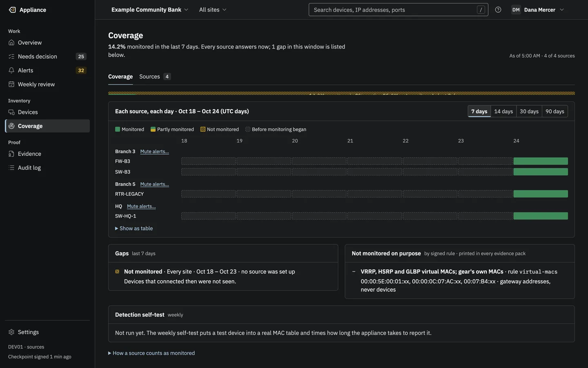Click the Partly monitored legend swatch
Viewport: 588px width, 368px height.
point(153,129)
